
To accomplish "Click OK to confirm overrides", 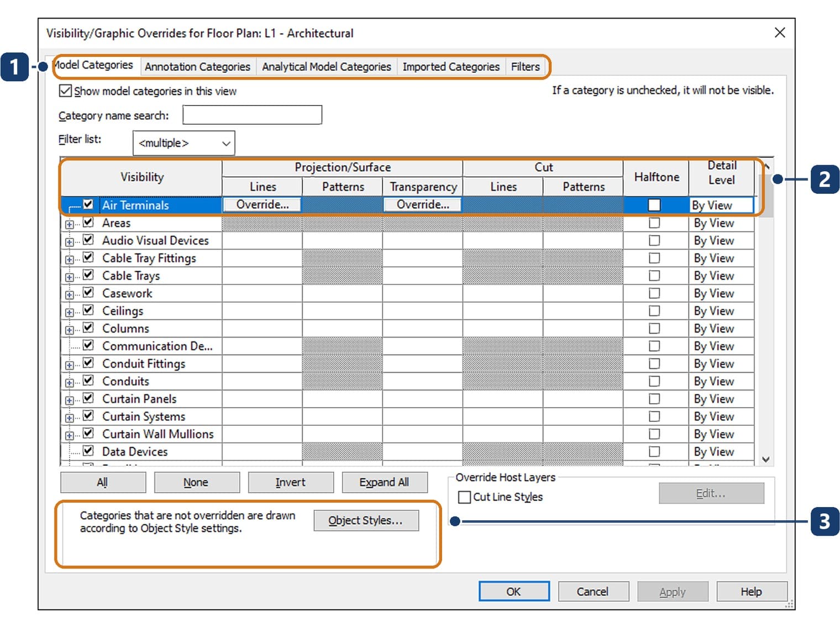I will 514,592.
